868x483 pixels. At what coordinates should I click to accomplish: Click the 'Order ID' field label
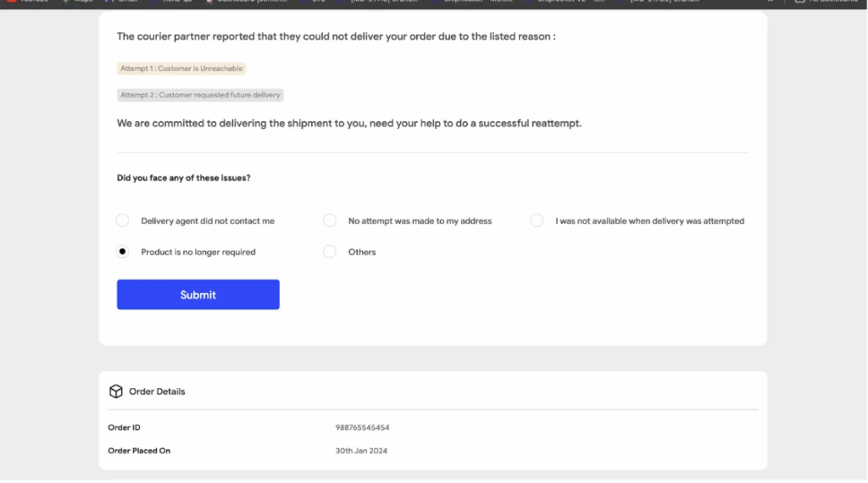click(x=124, y=428)
